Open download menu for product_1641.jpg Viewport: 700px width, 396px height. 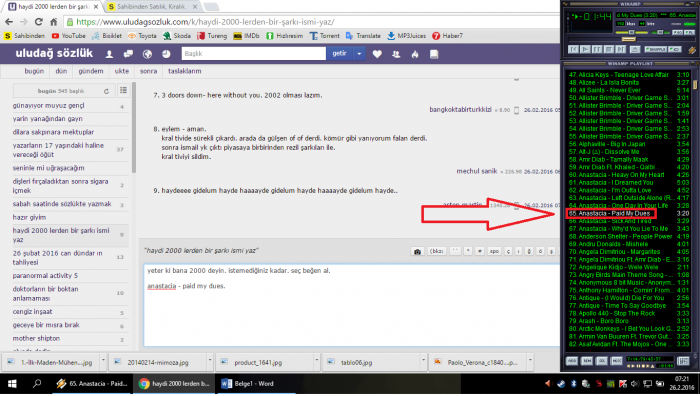pos(317,360)
